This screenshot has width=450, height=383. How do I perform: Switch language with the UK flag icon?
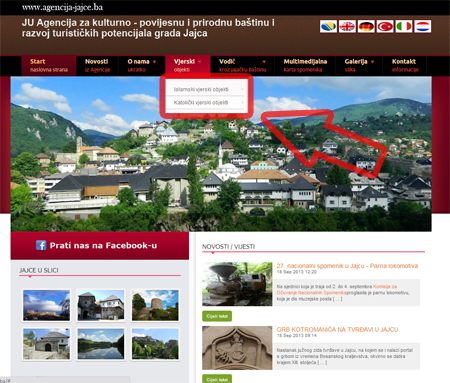coord(347,26)
